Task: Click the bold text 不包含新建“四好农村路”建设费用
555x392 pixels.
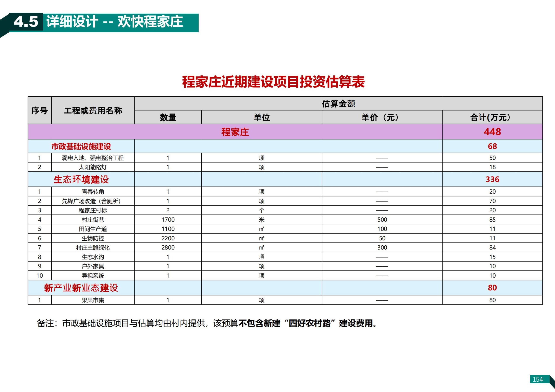Action: point(306,323)
